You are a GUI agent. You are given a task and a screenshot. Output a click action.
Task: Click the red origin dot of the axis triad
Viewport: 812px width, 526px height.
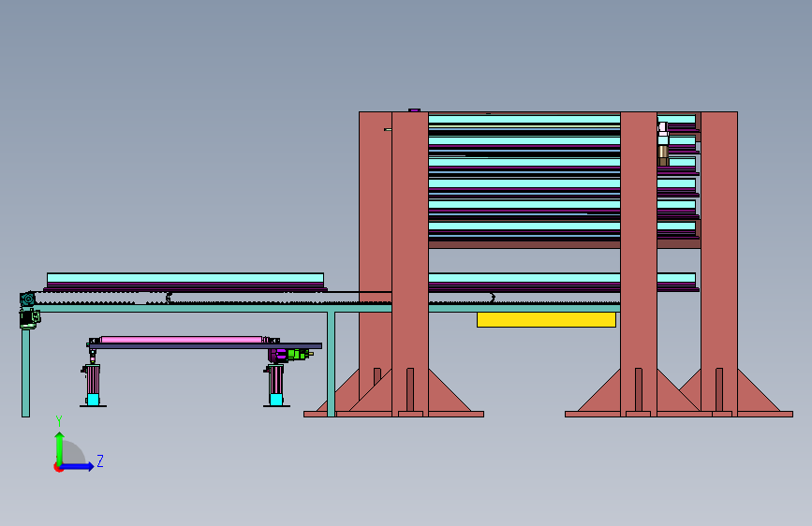point(58,467)
